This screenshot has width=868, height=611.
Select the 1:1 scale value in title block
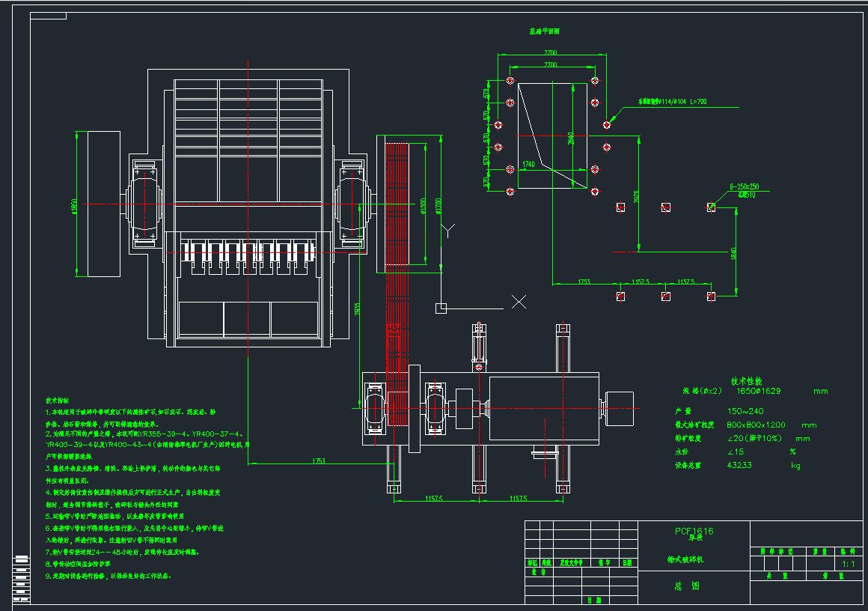pos(849,564)
